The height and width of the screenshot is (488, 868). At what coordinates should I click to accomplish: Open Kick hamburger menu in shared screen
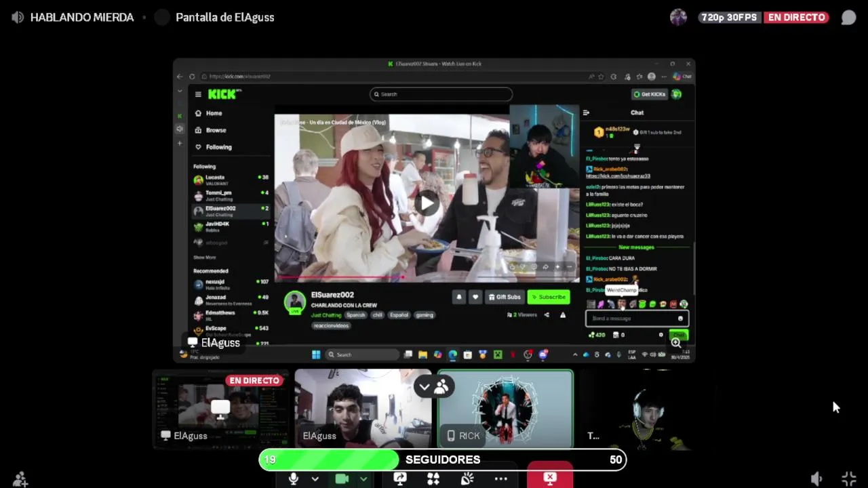tap(198, 94)
